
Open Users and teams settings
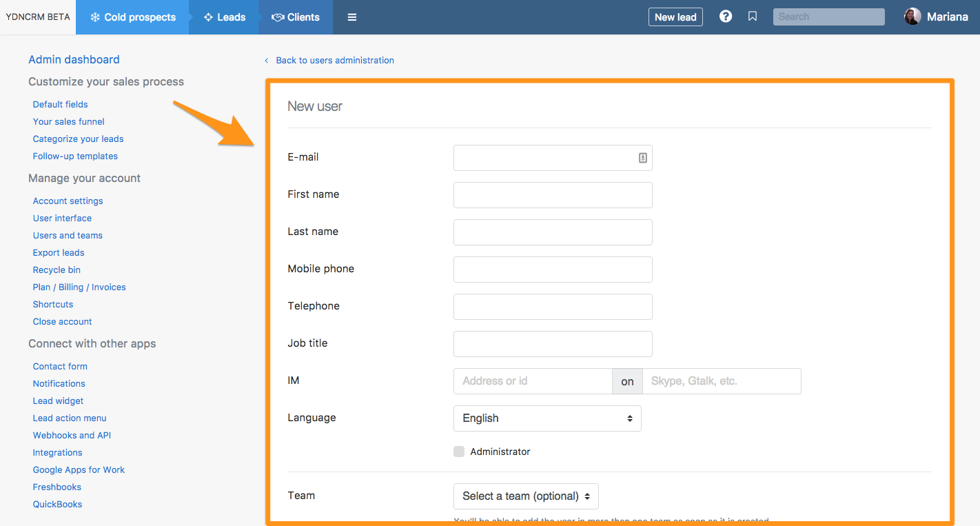coord(68,235)
